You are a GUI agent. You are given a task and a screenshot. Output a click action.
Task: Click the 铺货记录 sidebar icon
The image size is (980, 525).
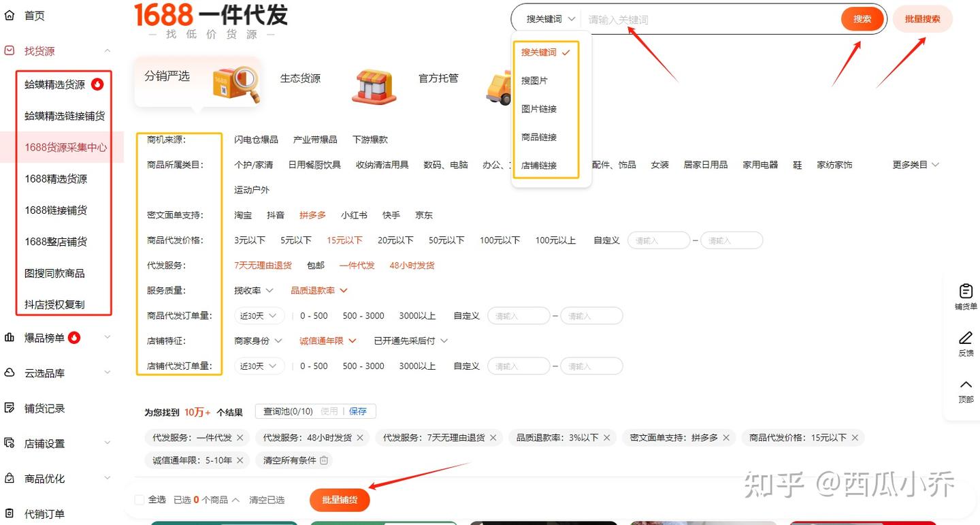tap(9, 408)
